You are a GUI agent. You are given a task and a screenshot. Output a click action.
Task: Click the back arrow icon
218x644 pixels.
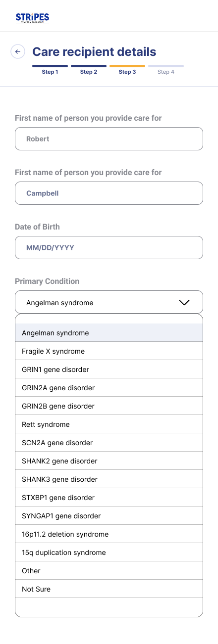pyautogui.click(x=18, y=51)
